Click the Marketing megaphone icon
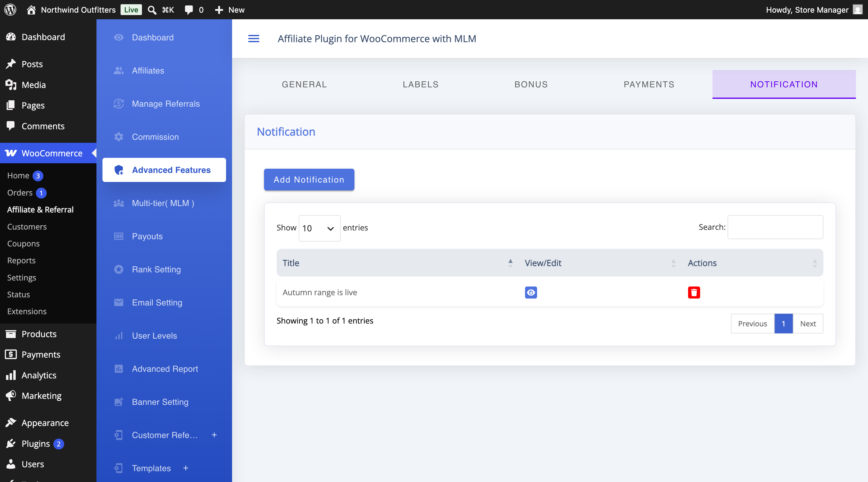 11,396
